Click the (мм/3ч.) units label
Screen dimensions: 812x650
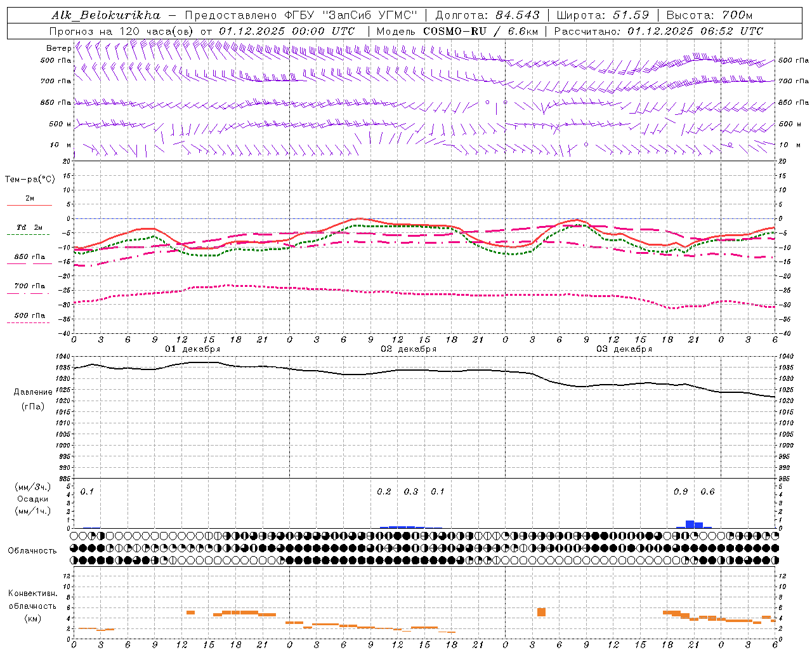click(x=32, y=487)
